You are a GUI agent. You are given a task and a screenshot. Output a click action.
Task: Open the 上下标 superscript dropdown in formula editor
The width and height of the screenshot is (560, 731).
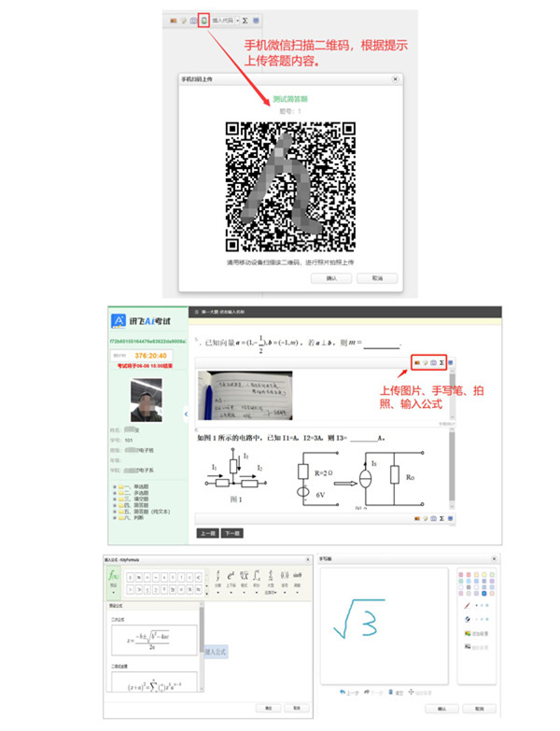pyautogui.click(x=231, y=581)
